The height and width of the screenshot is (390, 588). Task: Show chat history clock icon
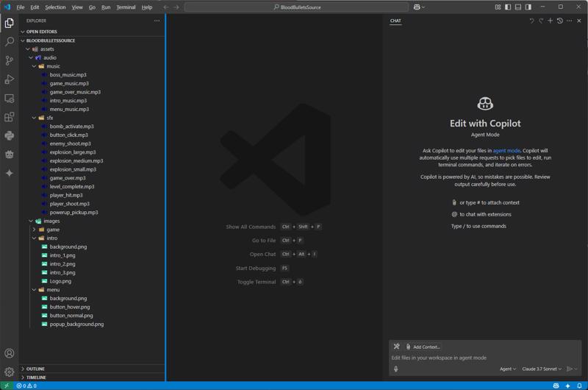click(559, 21)
